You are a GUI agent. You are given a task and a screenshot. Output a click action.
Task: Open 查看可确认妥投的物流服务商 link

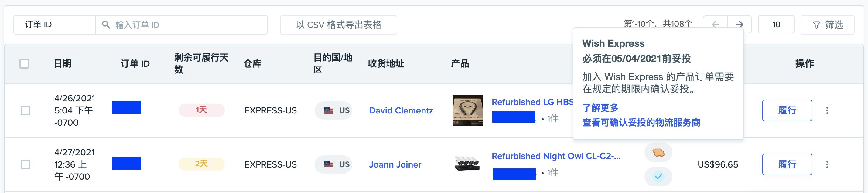(641, 122)
